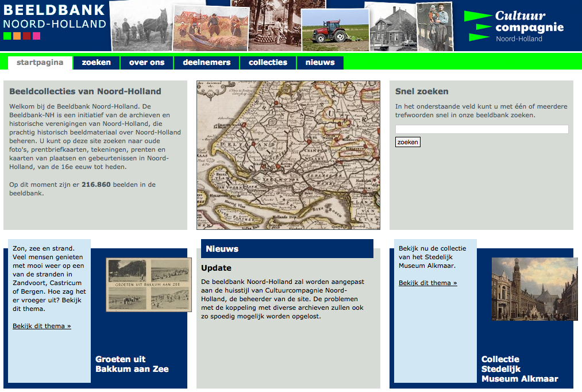Click Collectie Stedelijk Museum Alkmaar title
The height and width of the screenshot is (392, 582).
coord(519,369)
